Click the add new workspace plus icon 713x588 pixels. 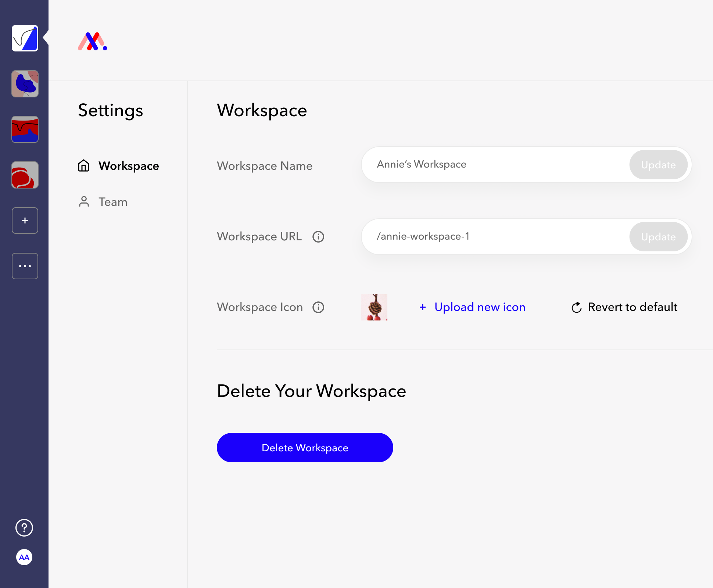(25, 220)
